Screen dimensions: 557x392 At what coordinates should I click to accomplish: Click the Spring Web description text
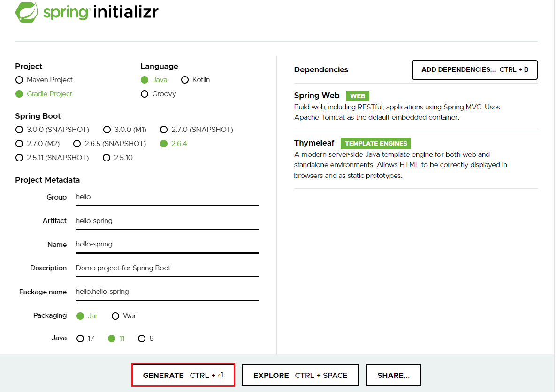397,112
